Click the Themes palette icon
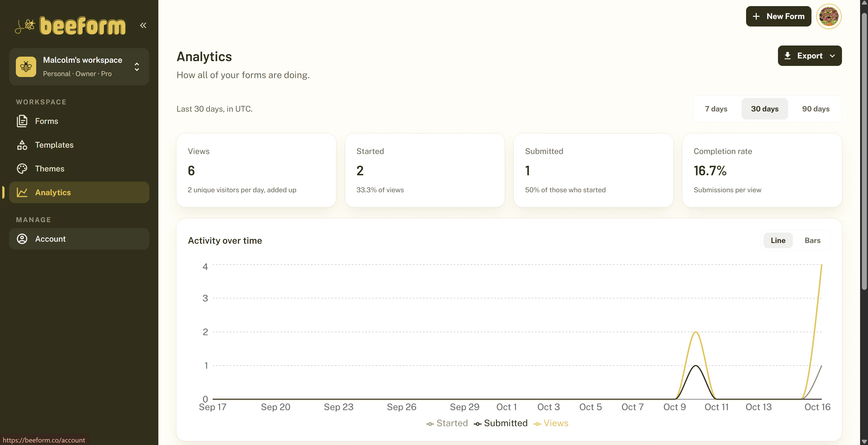868x445 pixels. 22,169
